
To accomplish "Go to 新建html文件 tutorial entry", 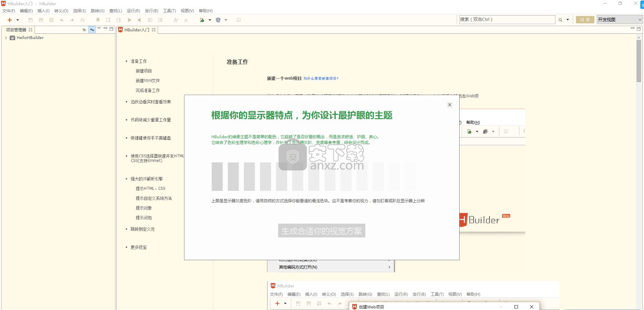I will [148, 81].
